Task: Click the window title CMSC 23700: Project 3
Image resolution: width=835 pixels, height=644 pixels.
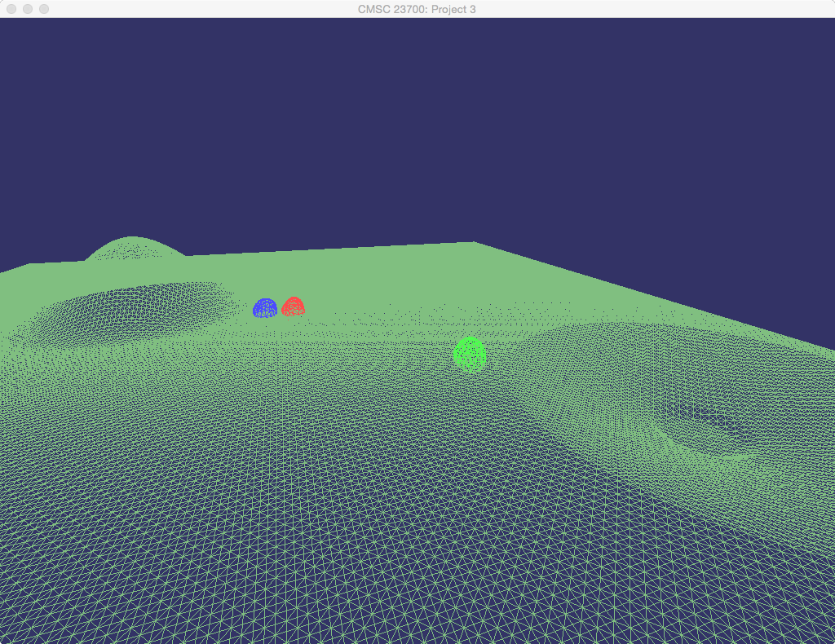Action: tap(417, 9)
